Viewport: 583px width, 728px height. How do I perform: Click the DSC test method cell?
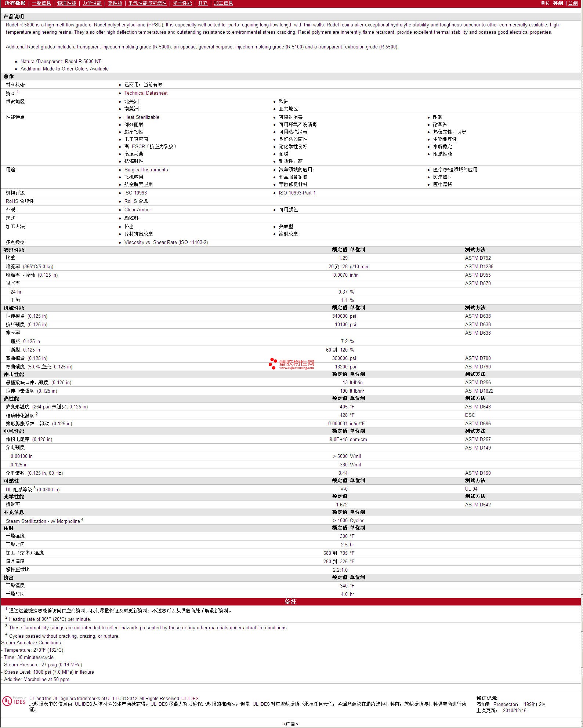pyautogui.click(x=470, y=415)
